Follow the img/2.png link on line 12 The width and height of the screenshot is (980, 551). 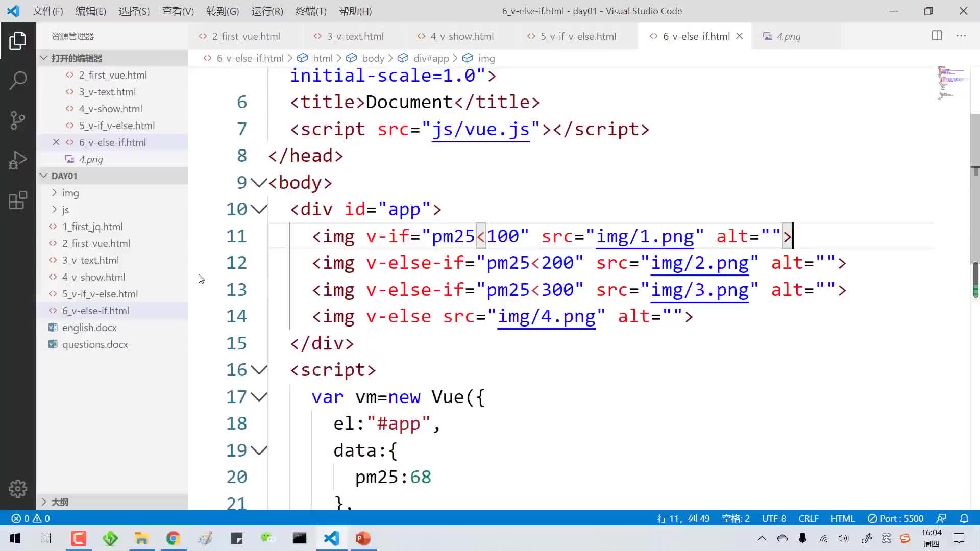coord(700,263)
